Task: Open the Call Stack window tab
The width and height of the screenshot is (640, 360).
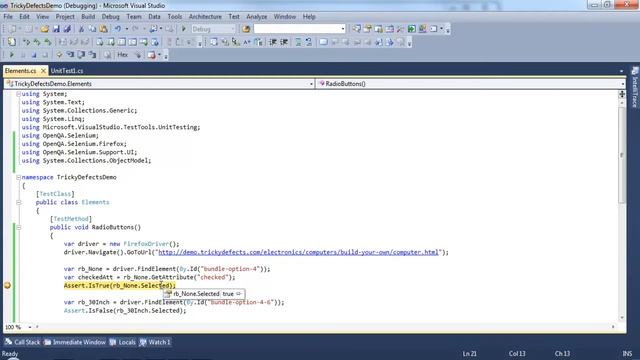Action: [x=22, y=342]
